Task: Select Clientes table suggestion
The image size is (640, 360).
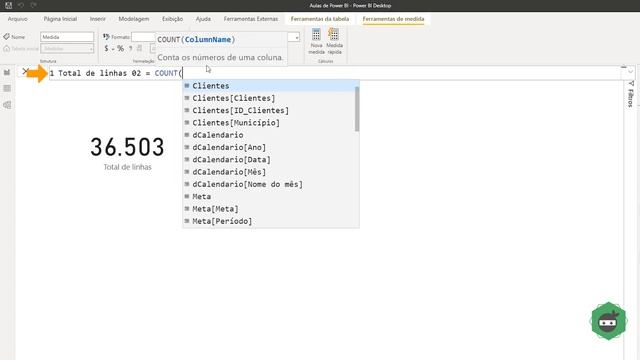Action: pyautogui.click(x=269, y=86)
